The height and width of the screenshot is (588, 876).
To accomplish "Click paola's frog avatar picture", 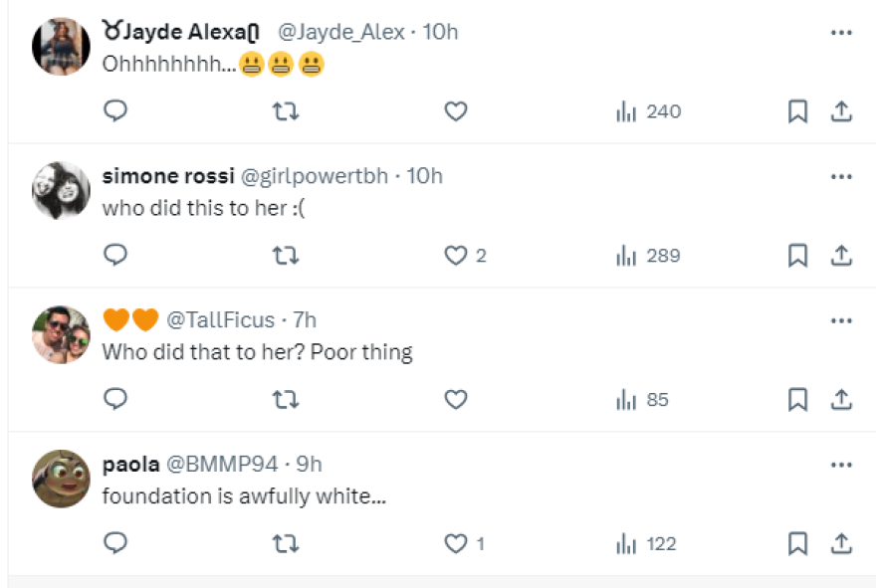I will [x=61, y=479].
